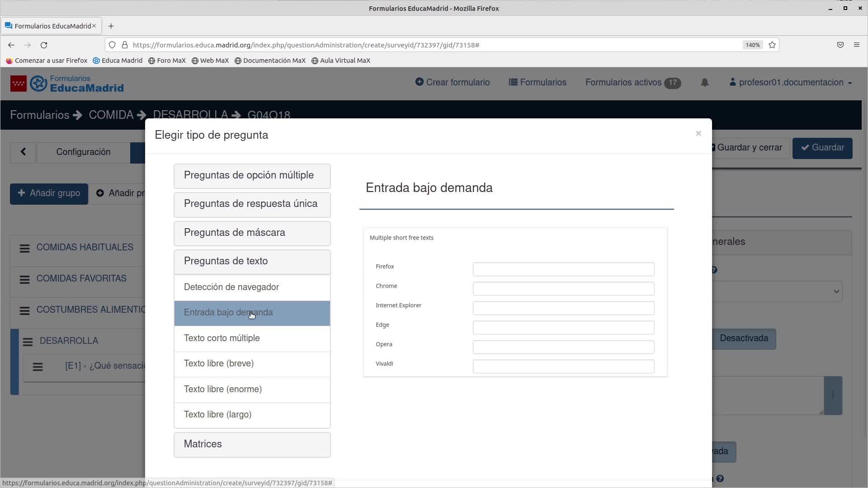Open Crear formulario link in navbar
Image resolution: width=868 pixels, height=488 pixels.
[452, 83]
